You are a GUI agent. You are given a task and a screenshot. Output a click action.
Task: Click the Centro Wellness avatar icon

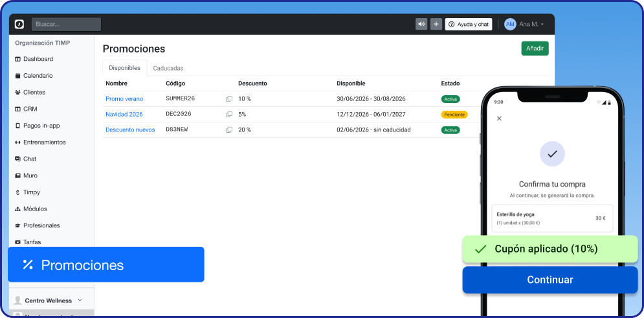coord(17,301)
